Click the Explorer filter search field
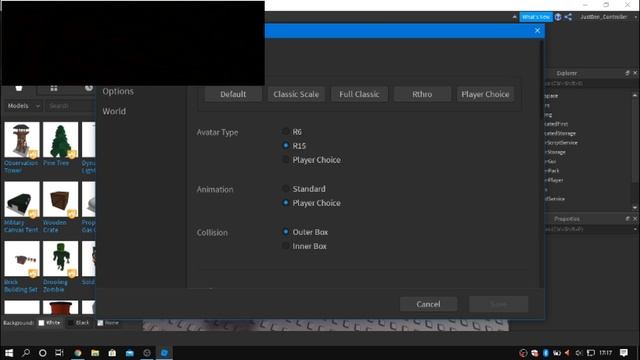Image resolution: width=640 pixels, height=360 pixels. click(x=590, y=83)
